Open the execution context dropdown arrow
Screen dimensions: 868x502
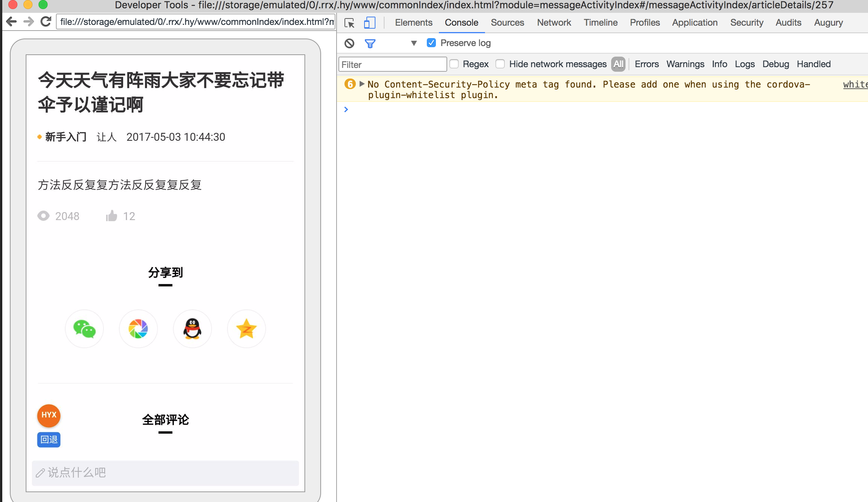pos(414,43)
